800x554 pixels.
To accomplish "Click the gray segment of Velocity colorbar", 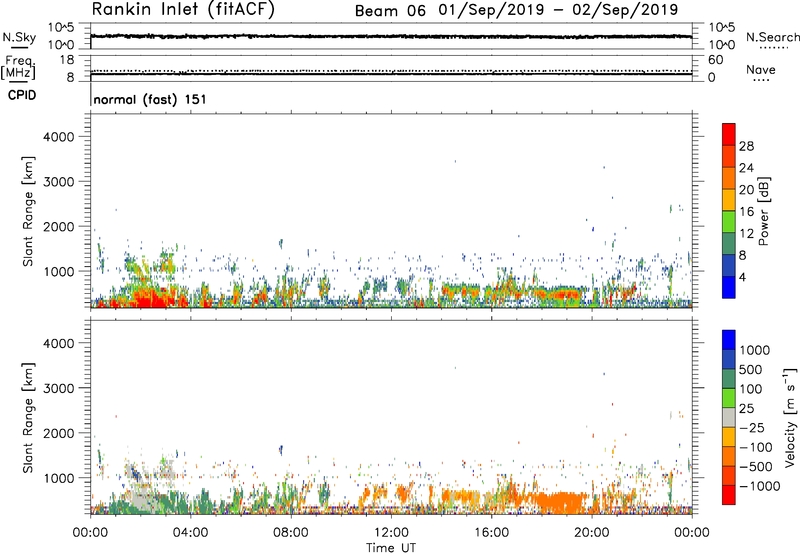I will [x=729, y=417].
